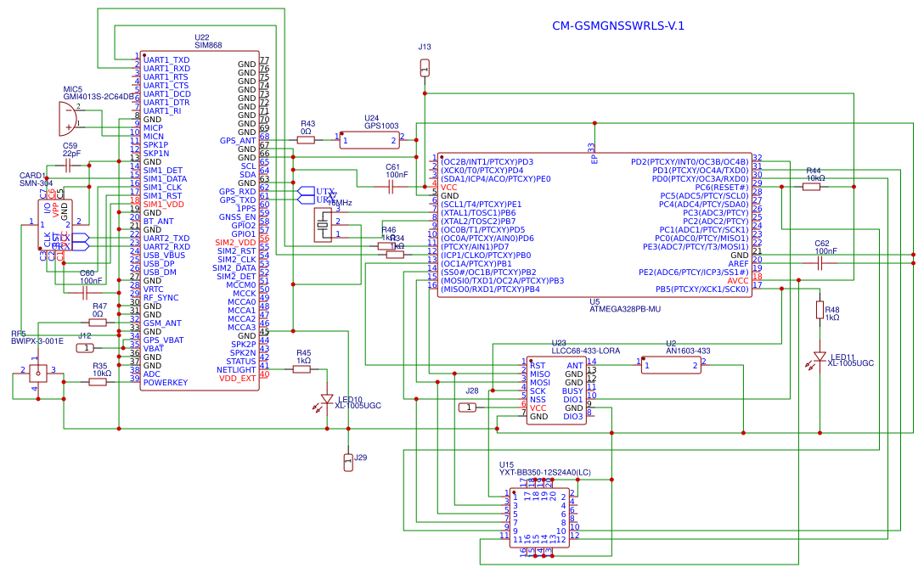Click the J28 connector pad
Viewport: 924px width, 573px height.
(x=467, y=407)
